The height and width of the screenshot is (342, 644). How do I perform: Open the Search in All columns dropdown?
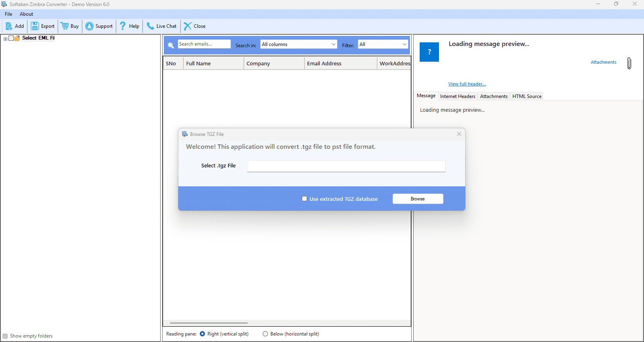pos(299,44)
